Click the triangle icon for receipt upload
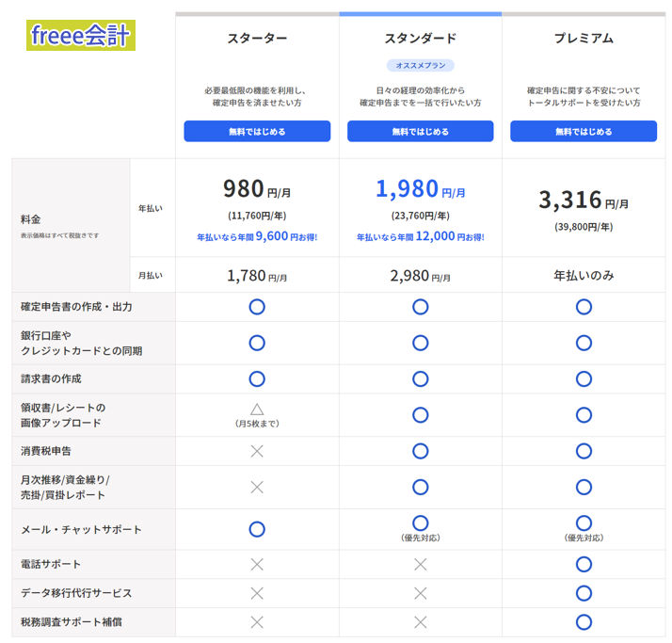This screenshot has height=643, width=672. [257, 410]
